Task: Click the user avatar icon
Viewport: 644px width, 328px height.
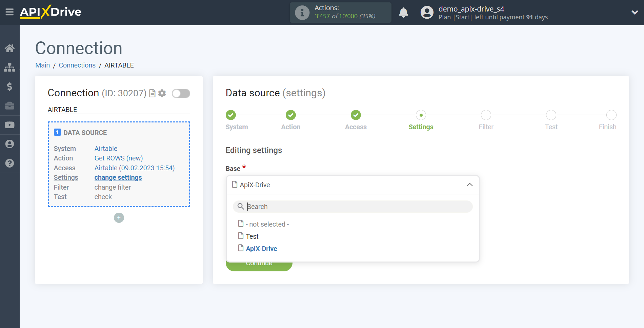Action: pos(427,13)
